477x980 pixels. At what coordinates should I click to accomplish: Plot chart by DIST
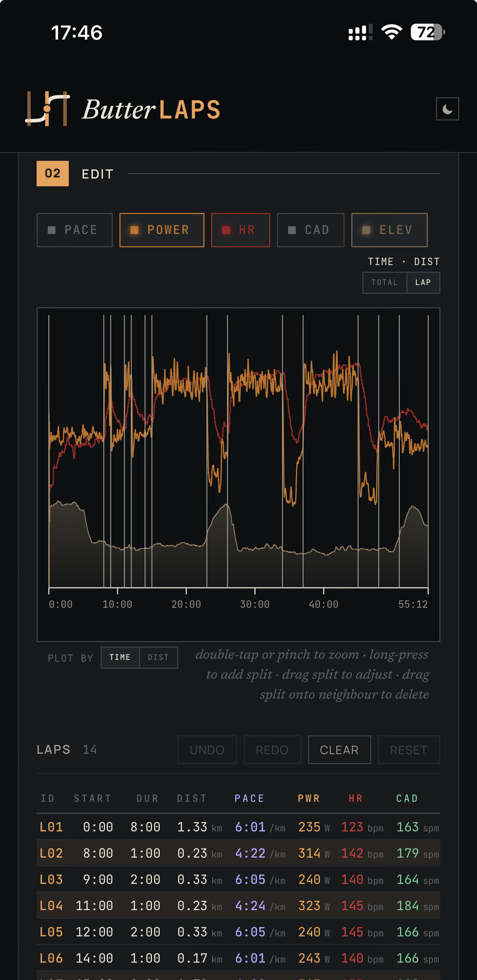tap(158, 657)
